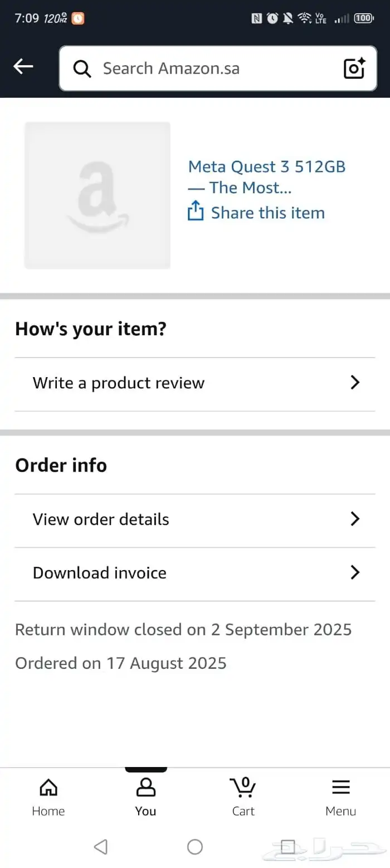Select View order details row
Image resolution: width=390 pixels, height=868 pixels.
click(101, 519)
